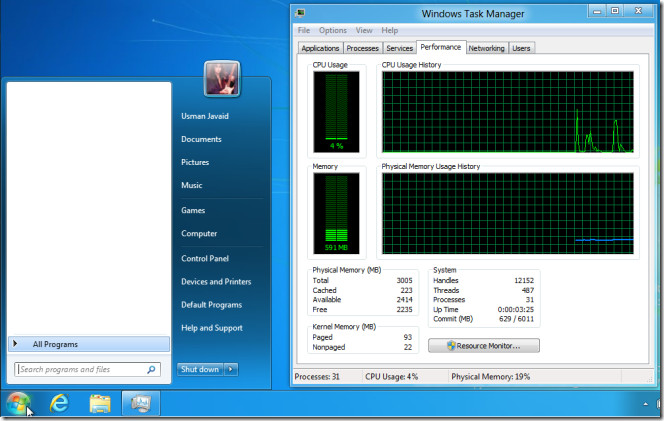Image resolution: width=664 pixels, height=421 pixels.
Task: Expand All Programs list
Action: pyautogui.click(x=88, y=344)
